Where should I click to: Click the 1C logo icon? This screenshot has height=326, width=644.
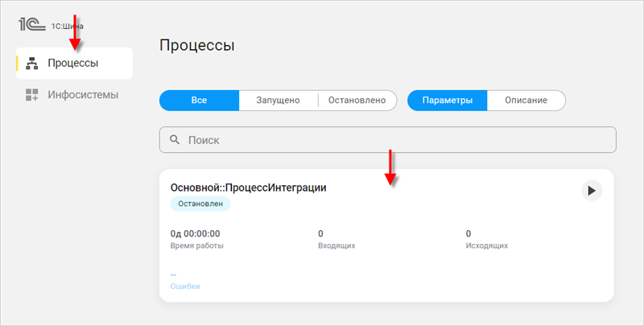32,23
